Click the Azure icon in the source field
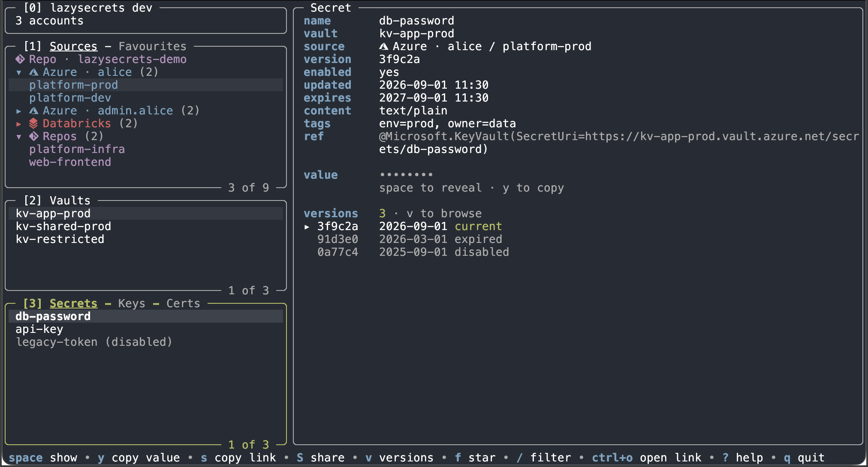Screen dimensions: 868x467 click(x=384, y=46)
